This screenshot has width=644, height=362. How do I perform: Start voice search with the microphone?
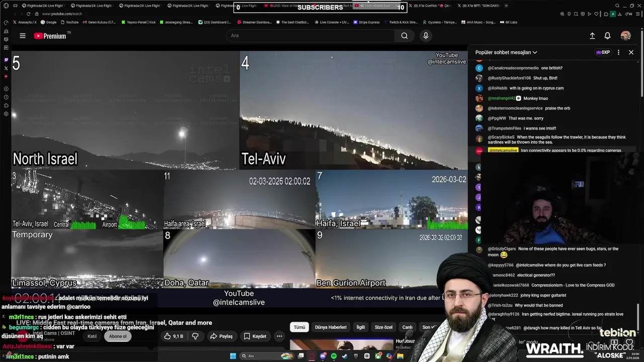426,36
